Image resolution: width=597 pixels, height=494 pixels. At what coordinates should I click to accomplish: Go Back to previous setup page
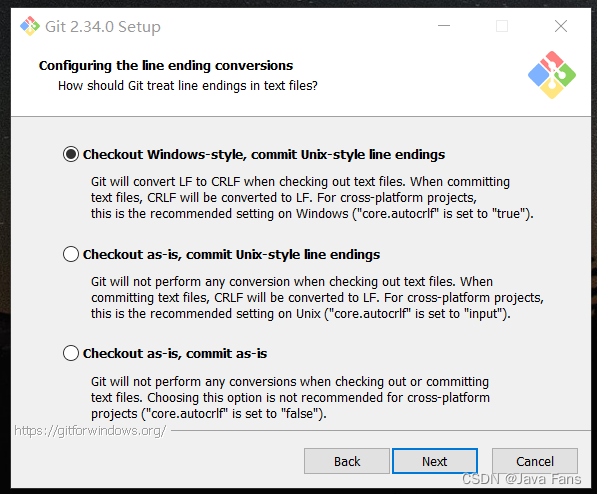coord(347,461)
